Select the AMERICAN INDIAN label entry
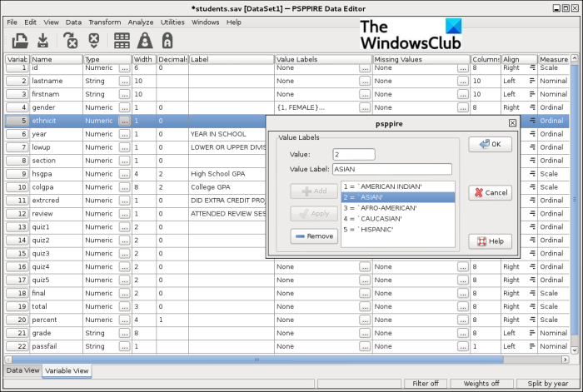 (x=398, y=186)
